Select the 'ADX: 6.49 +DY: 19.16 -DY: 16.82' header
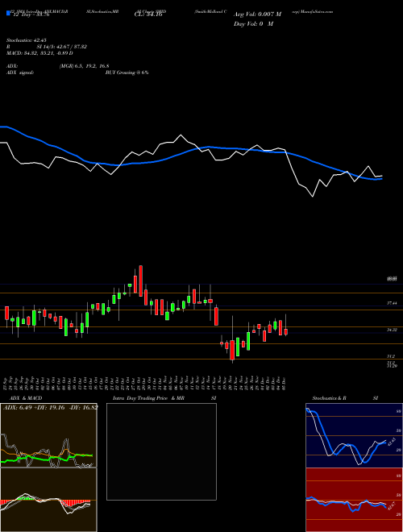Screen dimensions: 403x532 (x=51, y=407)
